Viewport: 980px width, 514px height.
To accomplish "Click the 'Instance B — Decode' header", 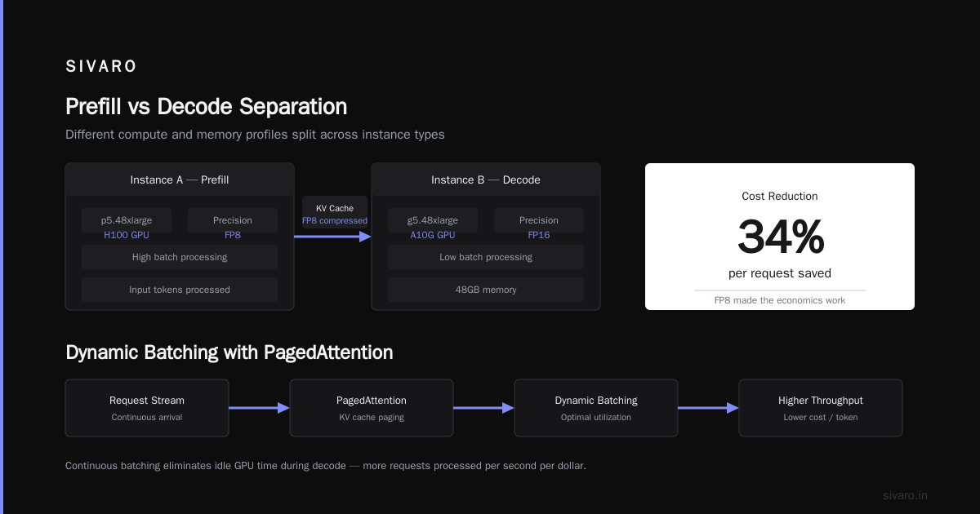I will tap(486, 179).
